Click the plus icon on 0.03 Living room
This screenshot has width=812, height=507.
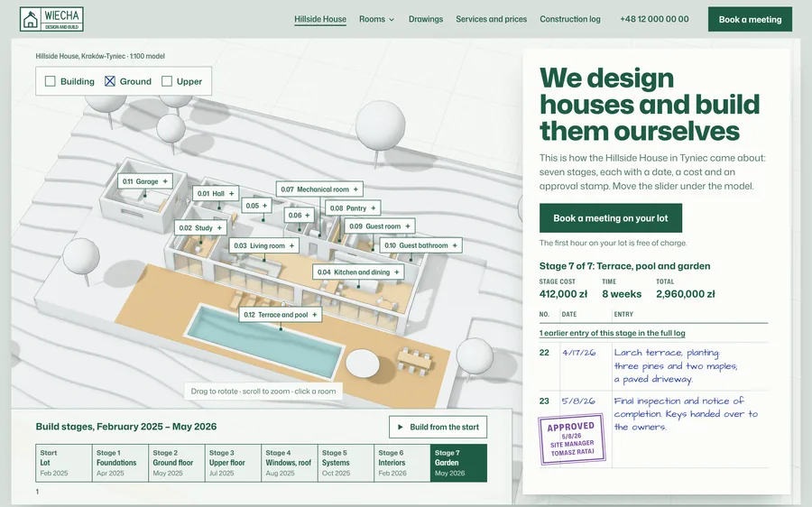291,246
